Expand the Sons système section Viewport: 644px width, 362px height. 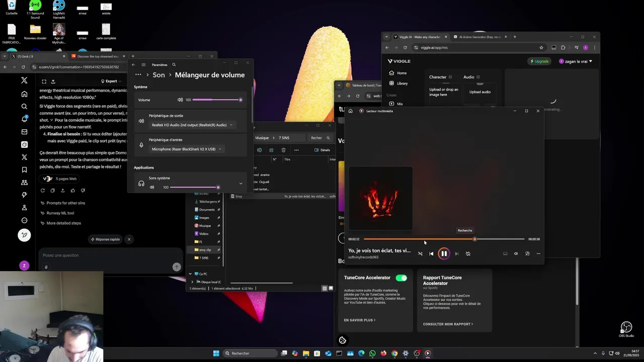(x=240, y=184)
